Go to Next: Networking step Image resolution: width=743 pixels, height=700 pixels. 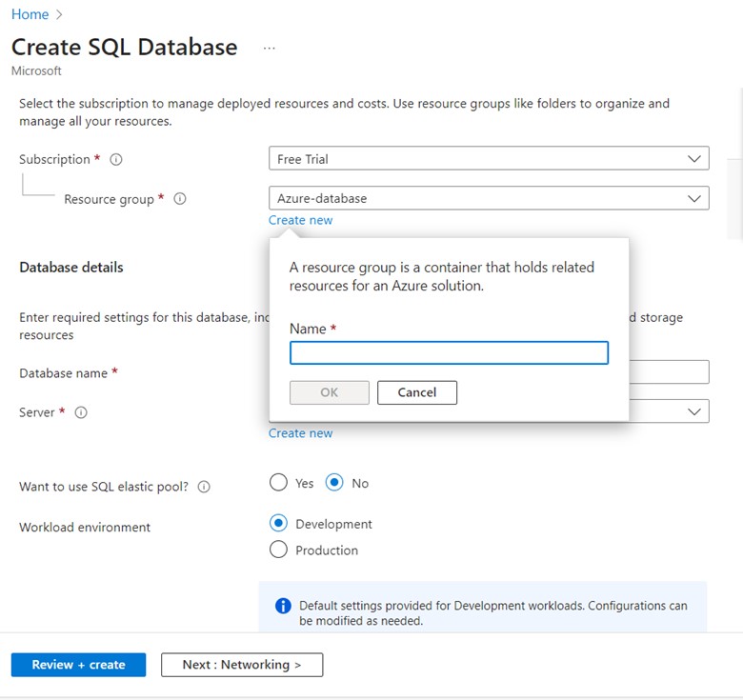(x=242, y=665)
